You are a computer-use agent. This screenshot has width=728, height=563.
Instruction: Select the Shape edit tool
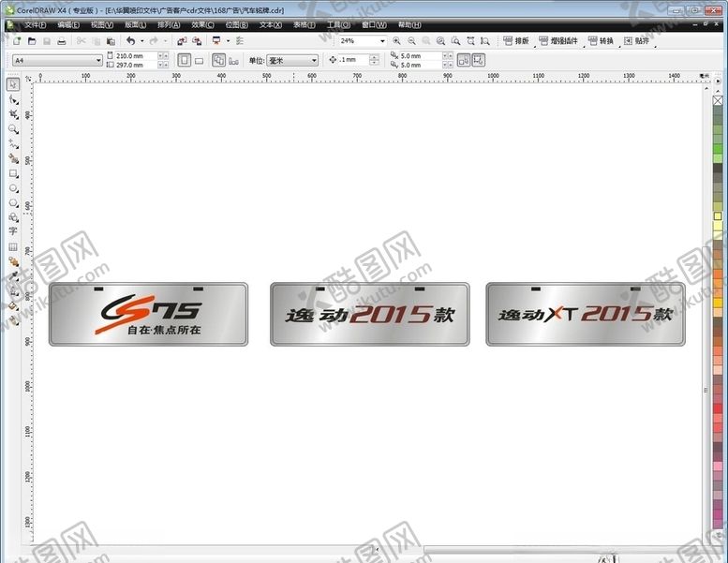(13, 99)
